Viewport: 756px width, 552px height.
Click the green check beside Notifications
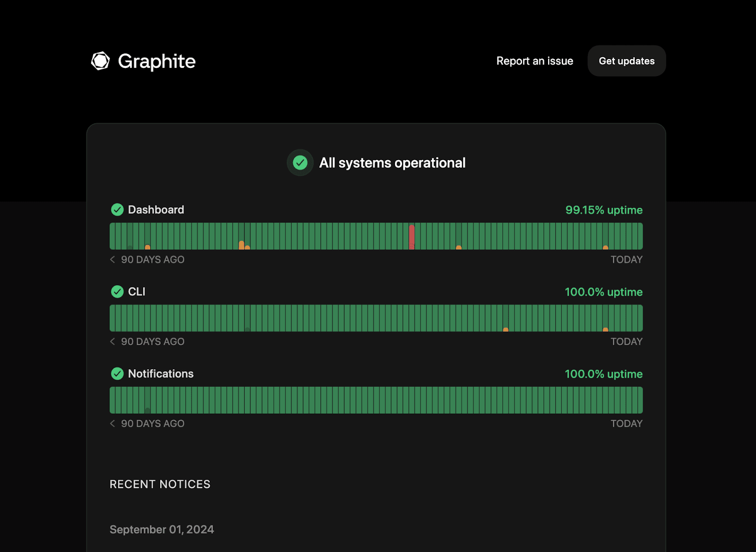coord(117,374)
